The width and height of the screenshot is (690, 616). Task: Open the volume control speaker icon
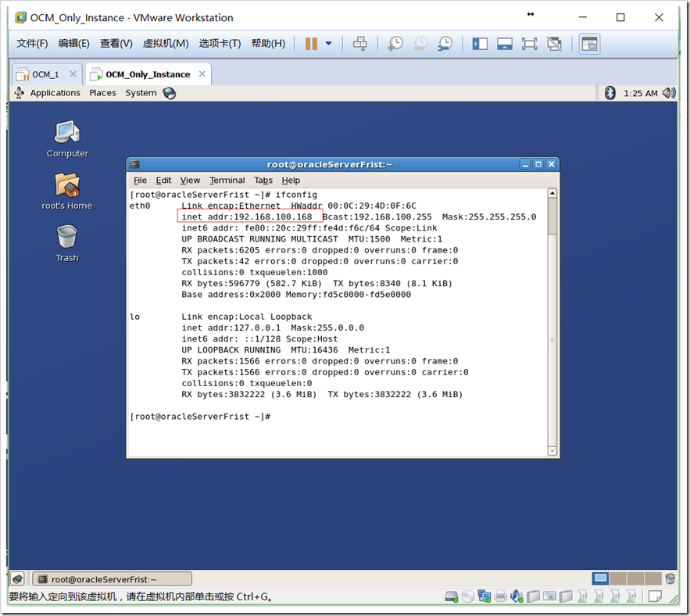coord(669,93)
